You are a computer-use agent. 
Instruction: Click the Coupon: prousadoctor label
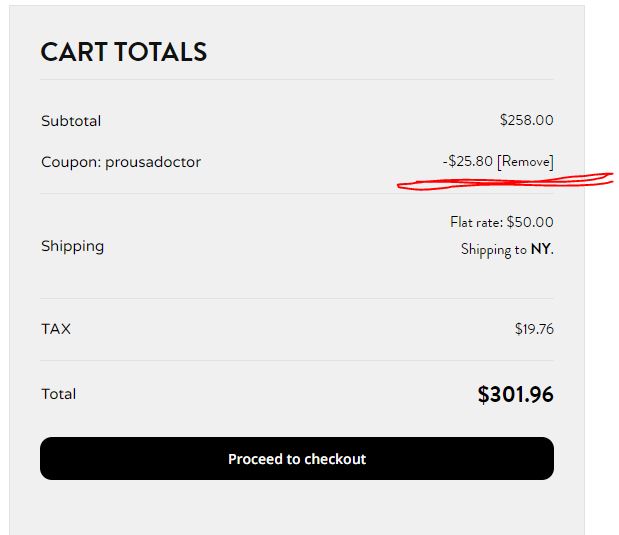coord(121,162)
